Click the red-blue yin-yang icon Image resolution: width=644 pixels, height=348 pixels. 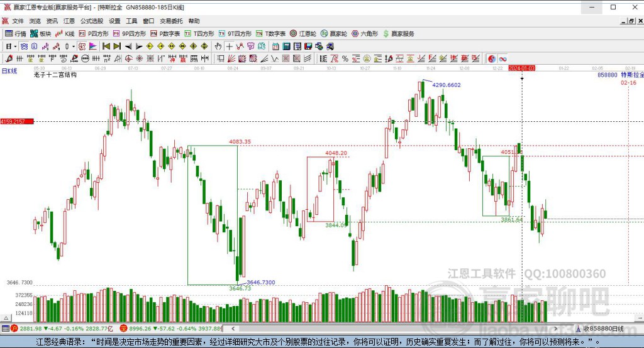coord(492,58)
